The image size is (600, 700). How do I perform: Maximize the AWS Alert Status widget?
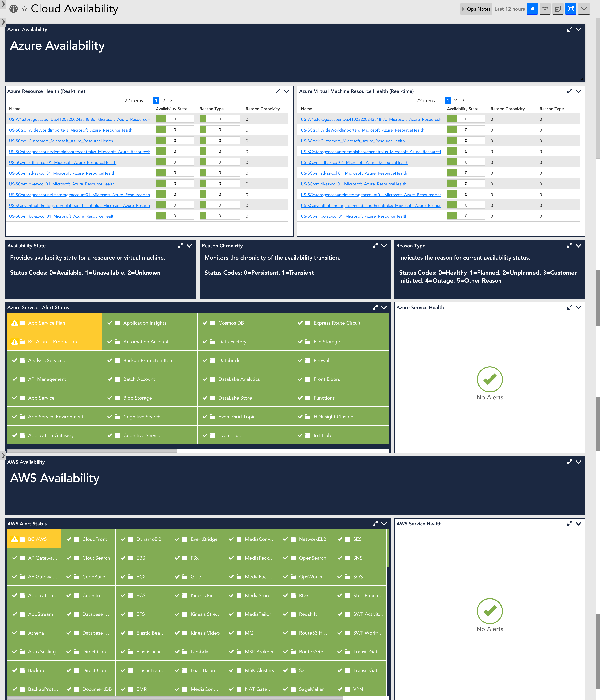[x=375, y=524]
